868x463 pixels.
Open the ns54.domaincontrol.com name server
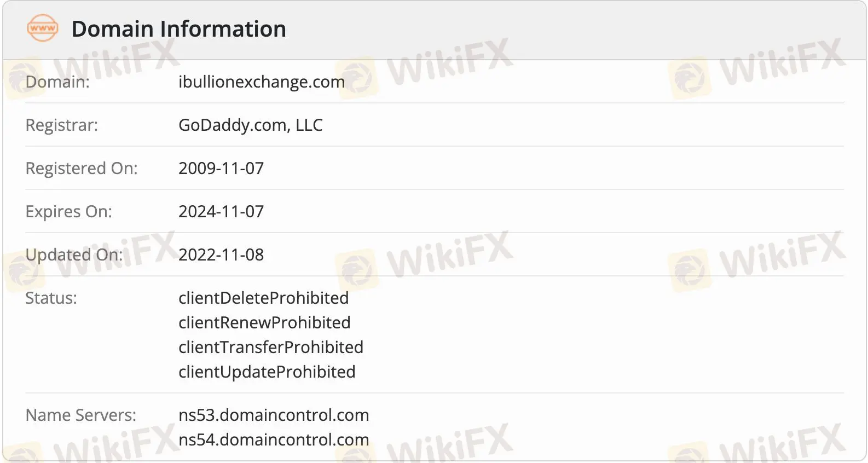click(274, 440)
